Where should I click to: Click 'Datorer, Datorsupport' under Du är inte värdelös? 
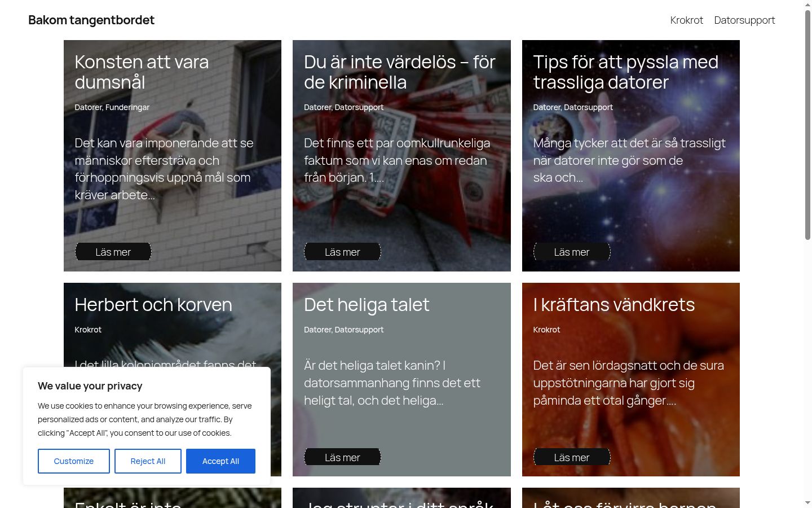(x=343, y=107)
